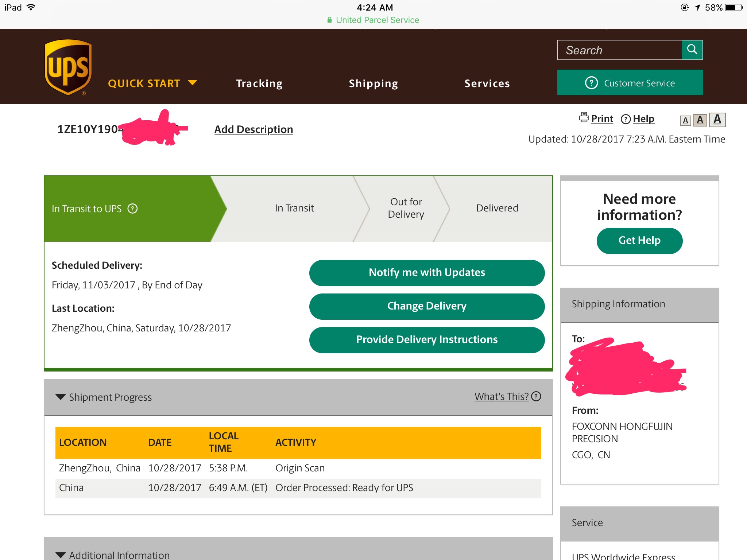Select the medium text size A icon
The height and width of the screenshot is (560, 747).
[700, 120]
